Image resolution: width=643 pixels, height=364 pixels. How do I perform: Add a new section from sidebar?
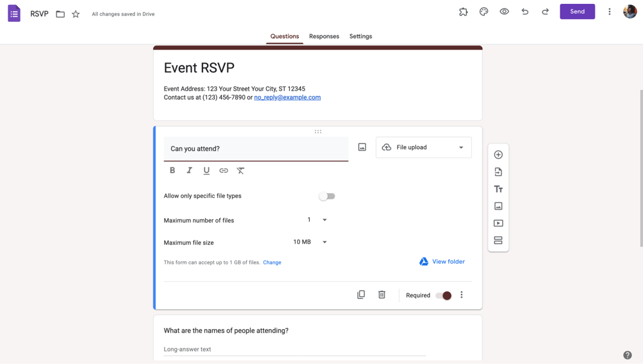(498, 241)
